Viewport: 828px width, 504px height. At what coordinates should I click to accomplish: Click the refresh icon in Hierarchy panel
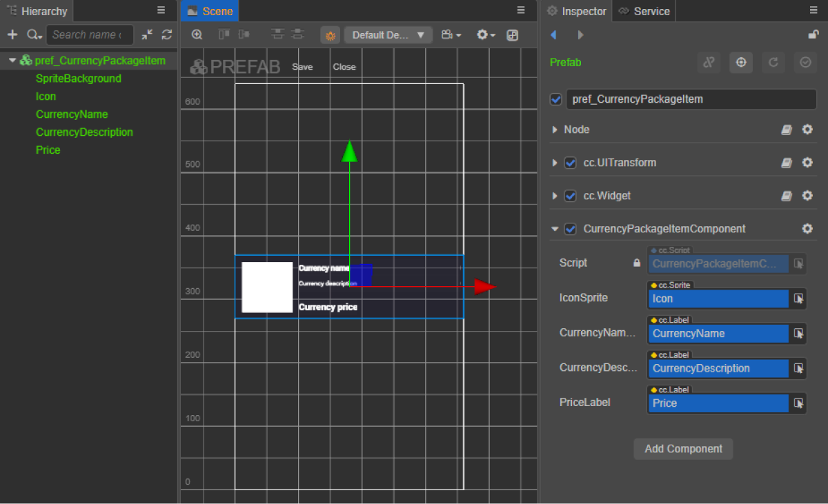point(167,34)
